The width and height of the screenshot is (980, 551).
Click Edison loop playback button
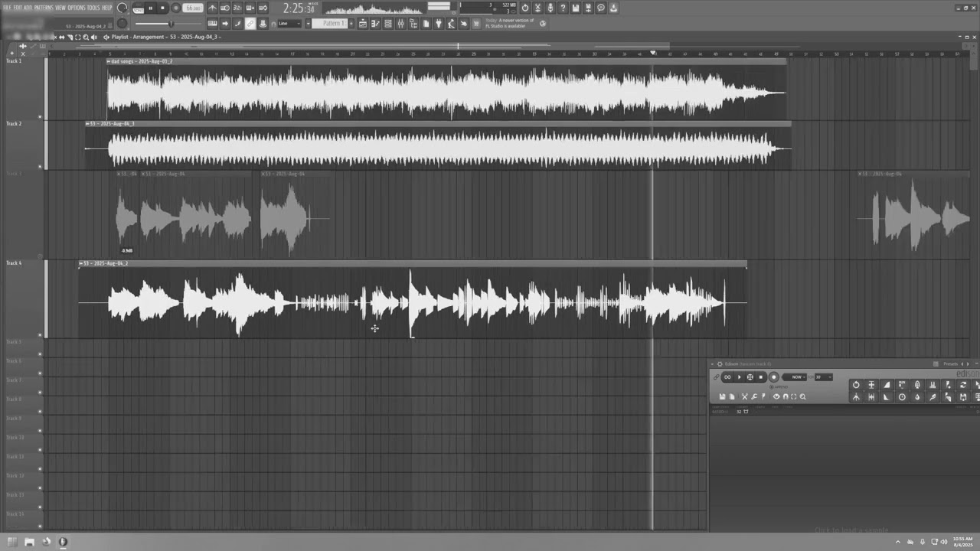pos(727,377)
